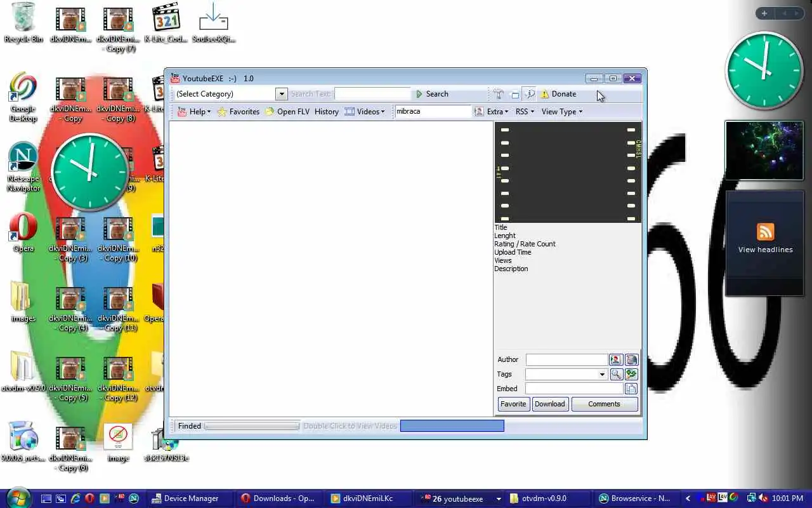Switch to Downloads - Opera taskbar button
The height and width of the screenshot is (508, 812).
point(280,498)
